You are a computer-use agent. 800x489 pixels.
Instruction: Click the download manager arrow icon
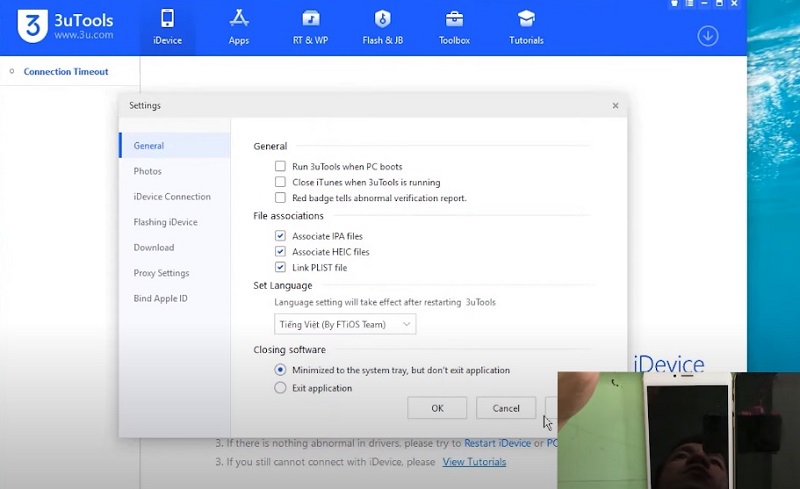(x=708, y=36)
